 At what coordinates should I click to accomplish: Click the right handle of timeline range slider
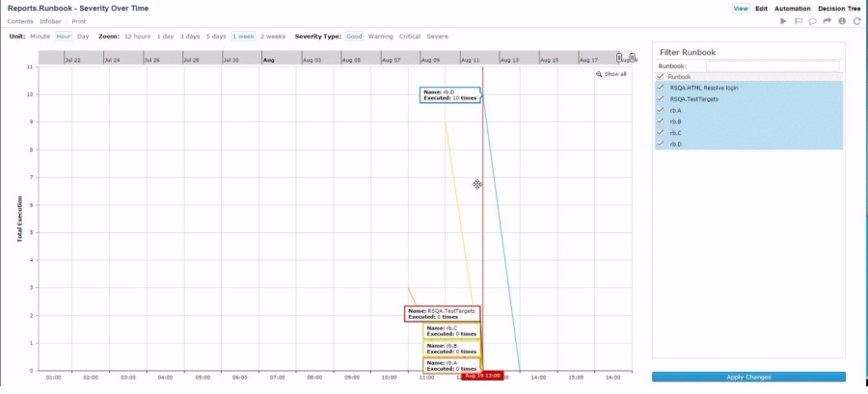[x=632, y=59]
